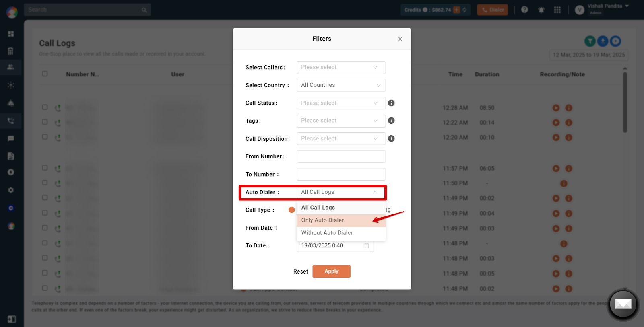Click the search magnifier icon
644x327 pixels.
click(144, 10)
